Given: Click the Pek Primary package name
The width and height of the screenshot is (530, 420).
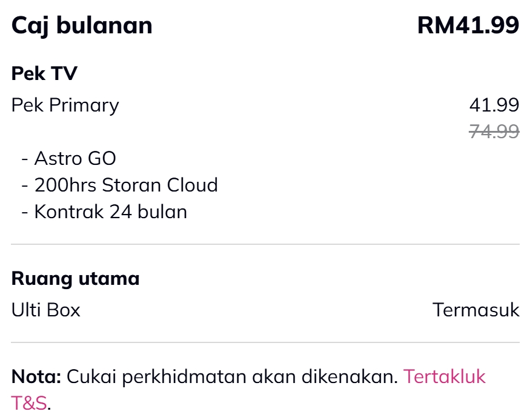Looking at the screenshot, I should click(x=65, y=105).
